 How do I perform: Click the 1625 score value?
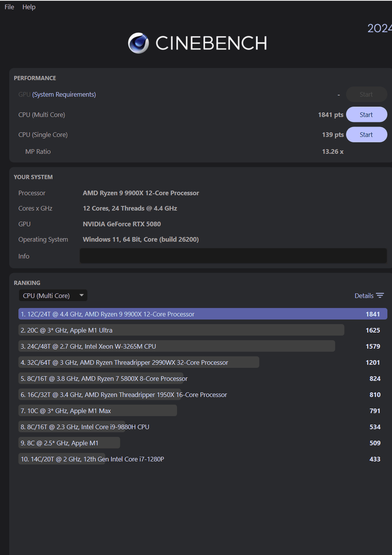pyautogui.click(x=373, y=330)
